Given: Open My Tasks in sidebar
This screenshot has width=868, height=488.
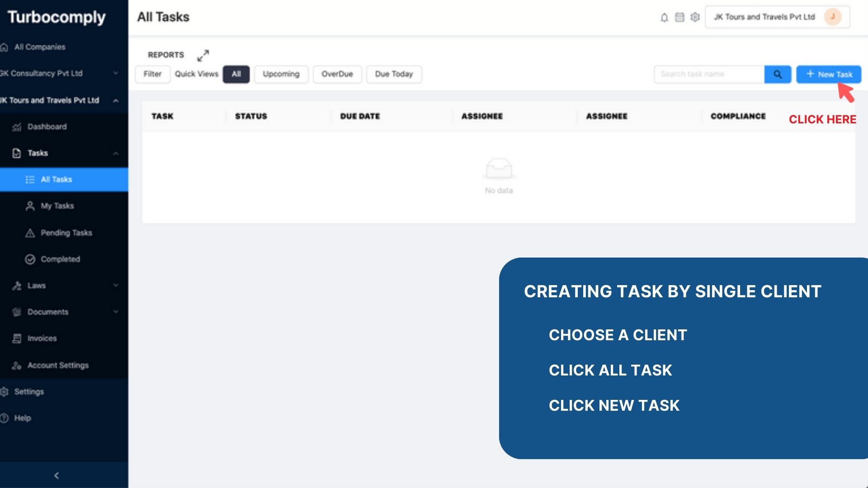Looking at the screenshot, I should pos(57,206).
